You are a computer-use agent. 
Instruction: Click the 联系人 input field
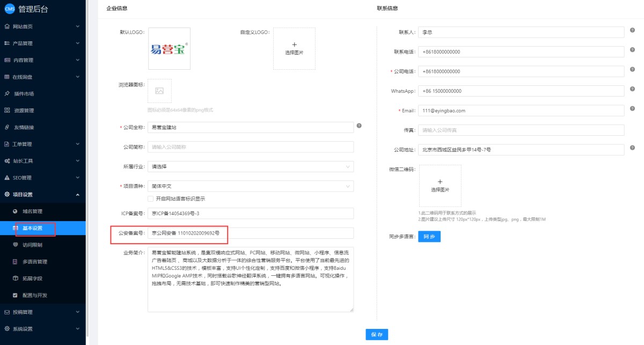[522, 32]
